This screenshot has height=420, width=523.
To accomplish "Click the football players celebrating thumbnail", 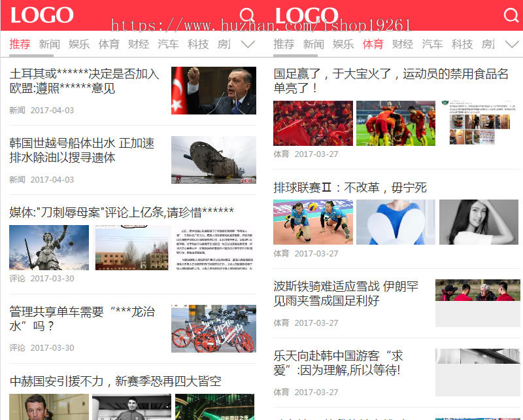I will [x=396, y=123].
